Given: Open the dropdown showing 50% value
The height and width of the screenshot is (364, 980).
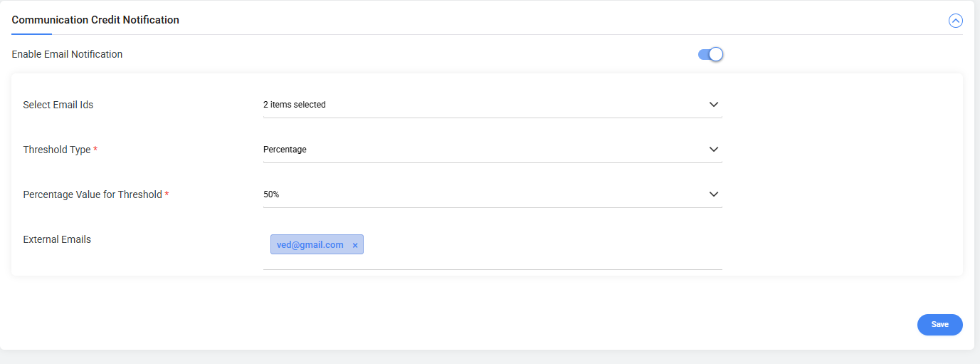Looking at the screenshot, I should pos(484,194).
